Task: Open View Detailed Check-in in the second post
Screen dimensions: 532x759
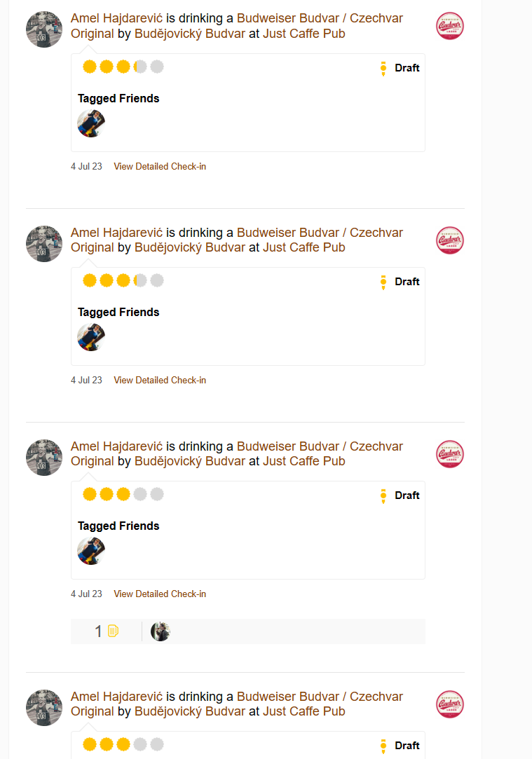Action: 160,381
